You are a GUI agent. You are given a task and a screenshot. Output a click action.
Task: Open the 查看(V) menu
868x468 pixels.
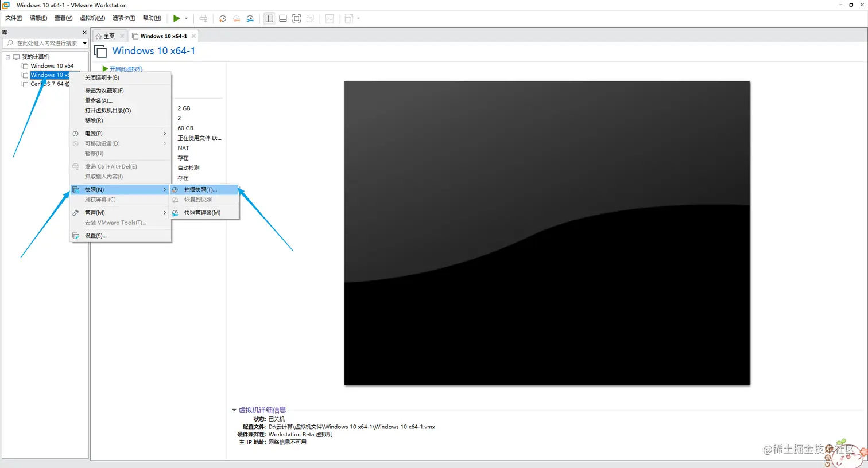(x=63, y=18)
